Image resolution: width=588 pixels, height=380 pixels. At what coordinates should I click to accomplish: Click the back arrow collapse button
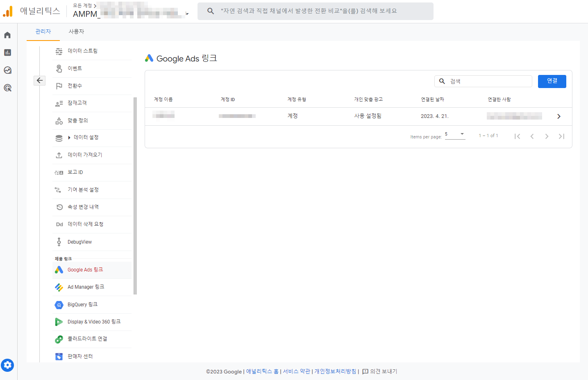point(39,80)
